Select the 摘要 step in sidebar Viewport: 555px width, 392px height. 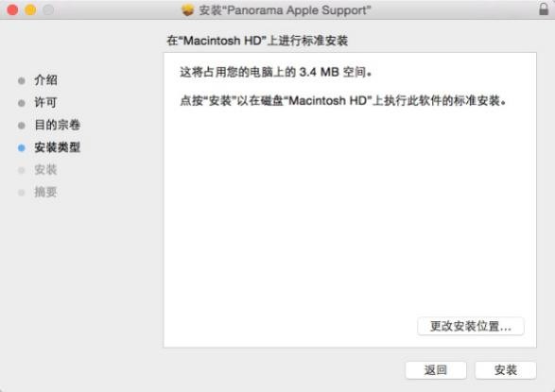coord(45,193)
